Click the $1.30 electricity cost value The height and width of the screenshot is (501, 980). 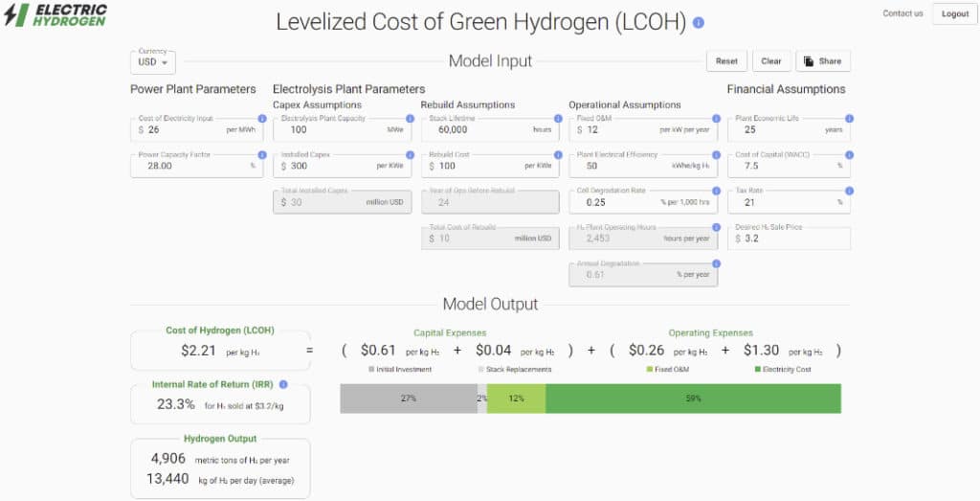coord(761,351)
